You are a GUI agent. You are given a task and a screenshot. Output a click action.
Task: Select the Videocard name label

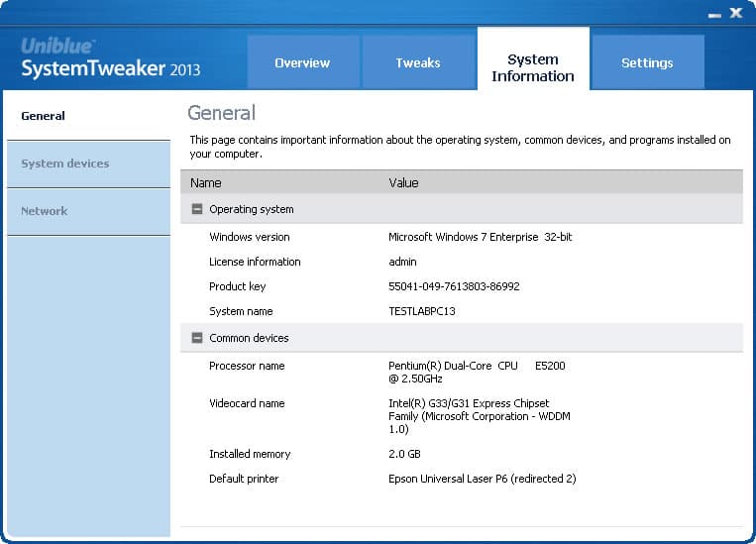(247, 403)
